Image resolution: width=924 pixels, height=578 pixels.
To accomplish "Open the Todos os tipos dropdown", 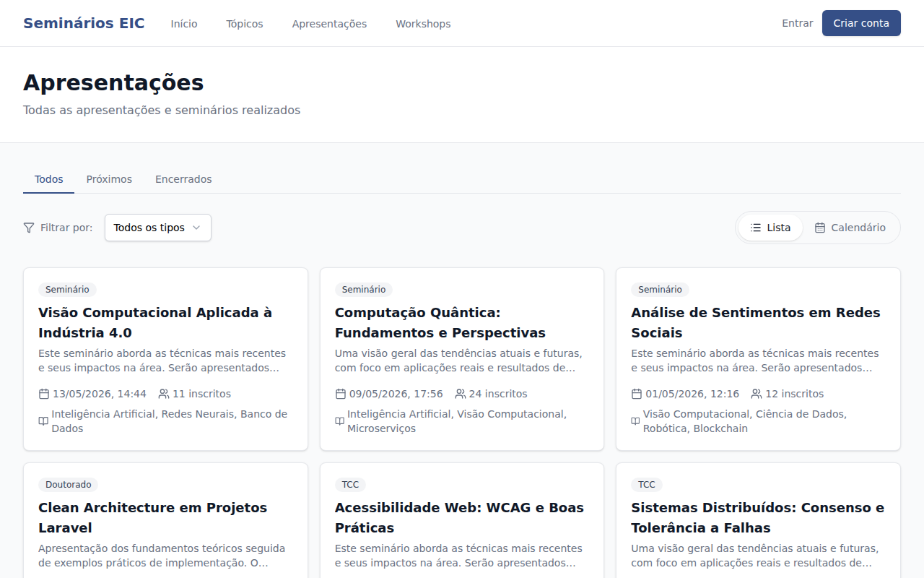I will [158, 228].
